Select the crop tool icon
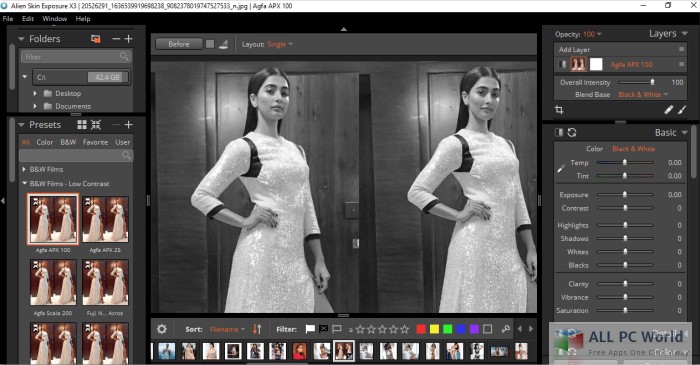This screenshot has height=365, width=700. coord(559,110)
